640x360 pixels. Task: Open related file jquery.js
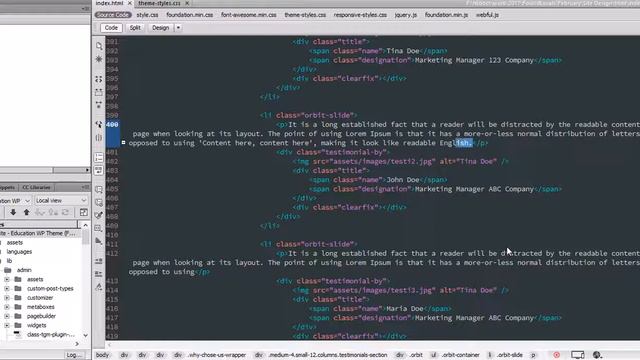pos(406,15)
